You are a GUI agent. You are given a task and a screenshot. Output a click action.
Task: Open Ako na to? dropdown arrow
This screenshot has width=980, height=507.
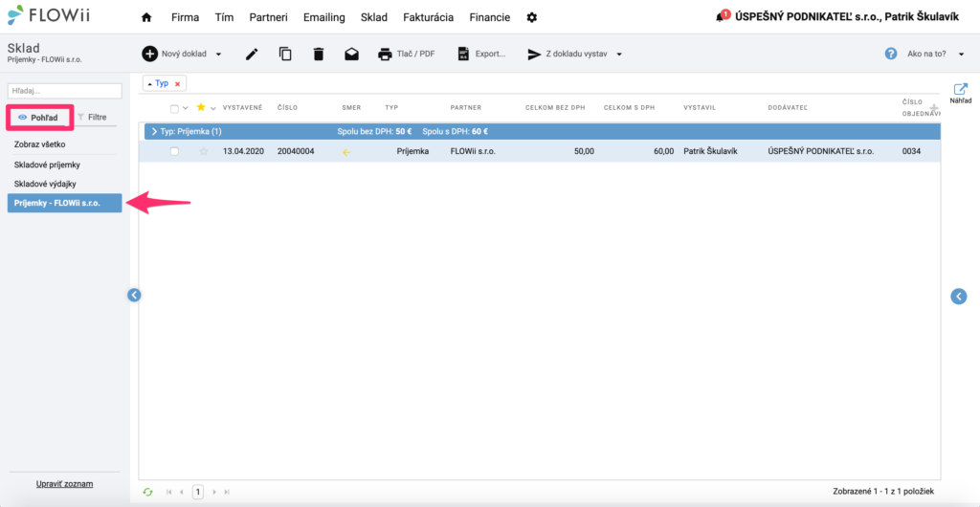coord(961,55)
